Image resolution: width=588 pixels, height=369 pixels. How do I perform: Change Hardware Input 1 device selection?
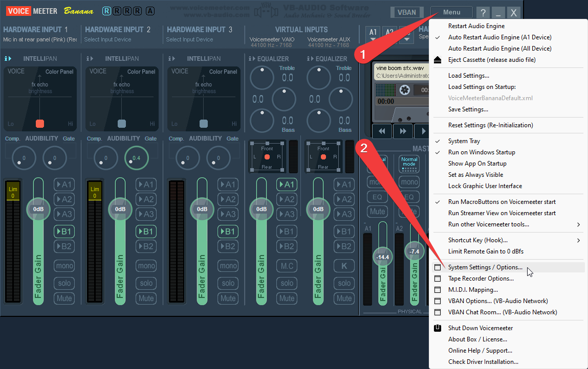pos(40,39)
